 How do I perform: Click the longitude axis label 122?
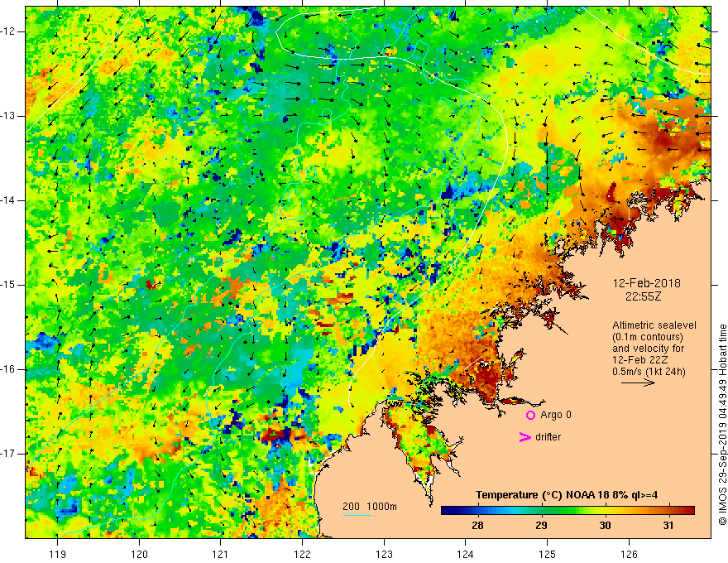tap(302, 554)
